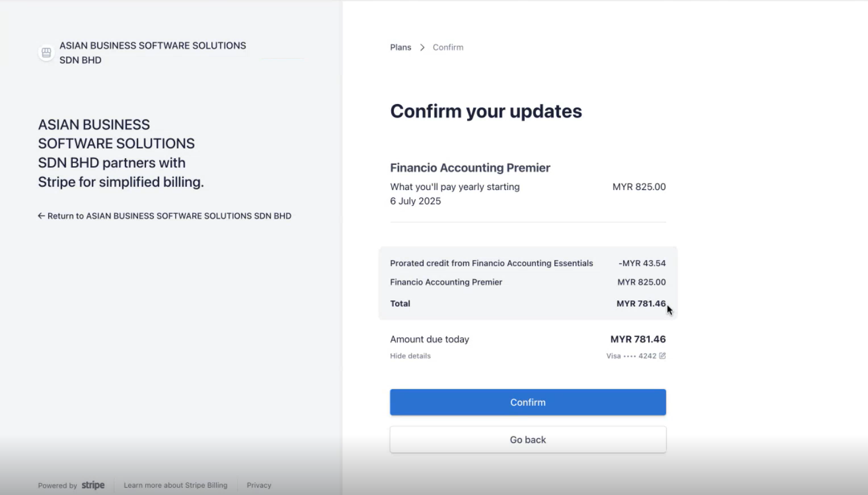Click the prorated credit -MYR 43.54 value
The image size is (868, 495).
tap(642, 263)
